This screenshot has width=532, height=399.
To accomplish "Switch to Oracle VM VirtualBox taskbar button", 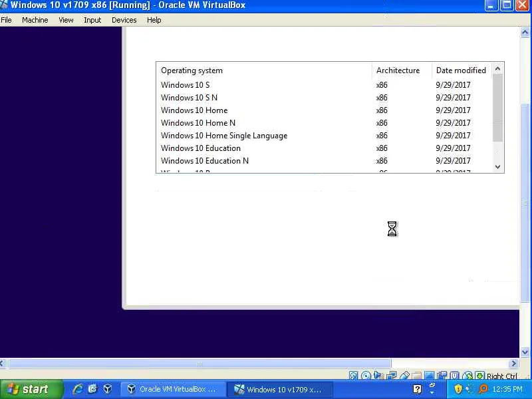I will [x=173, y=389].
